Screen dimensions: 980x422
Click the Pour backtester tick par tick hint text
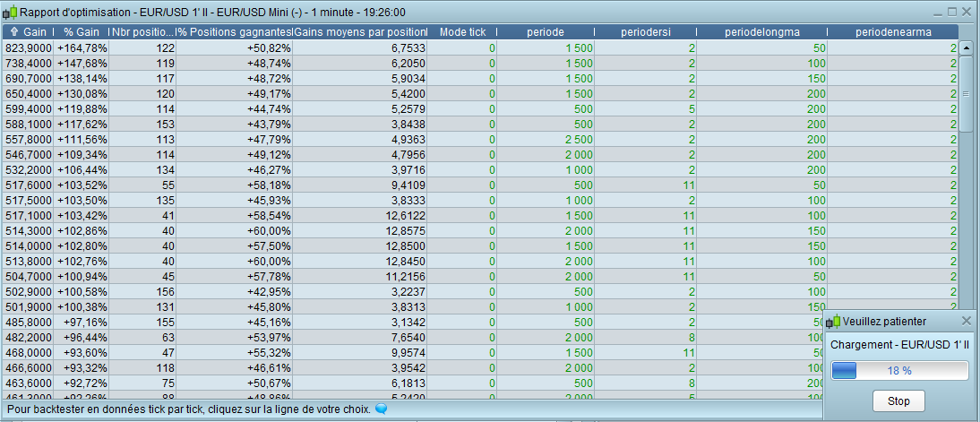(189, 409)
